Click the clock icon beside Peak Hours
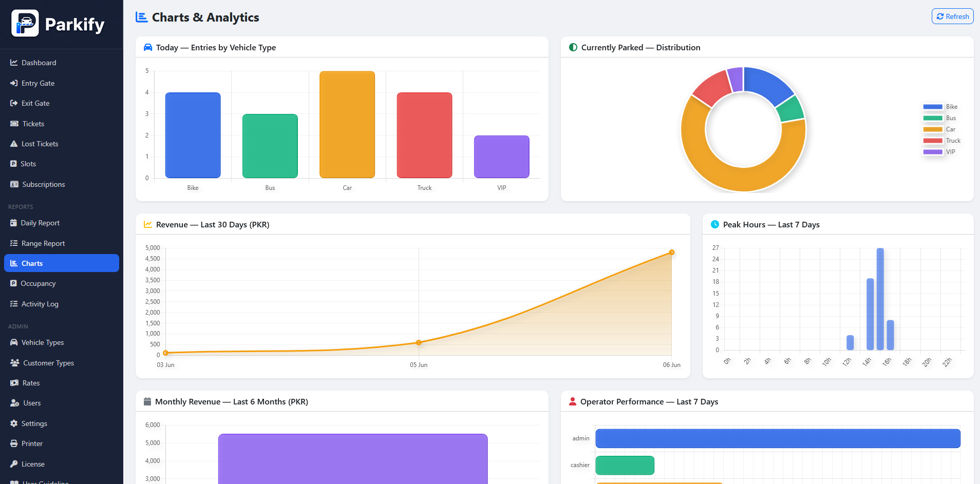 point(715,224)
